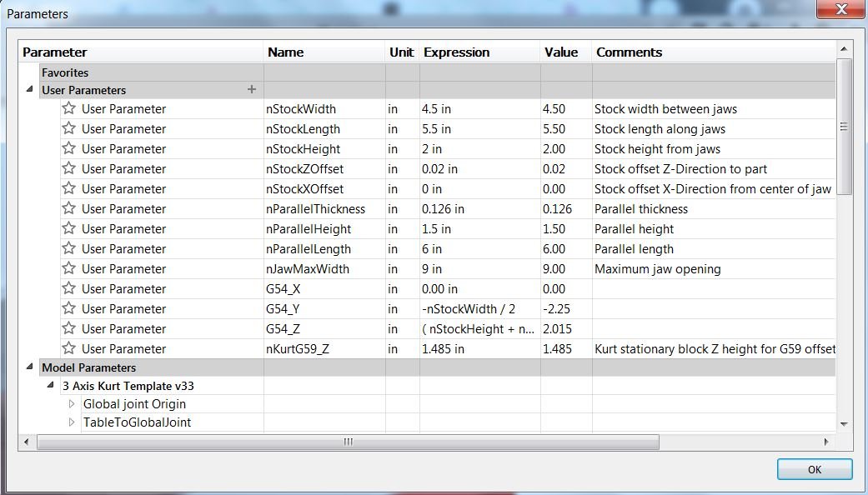This screenshot has width=868, height=495.
Task: Click comment 'Kurt stationary block Z height'
Action: [x=714, y=348]
